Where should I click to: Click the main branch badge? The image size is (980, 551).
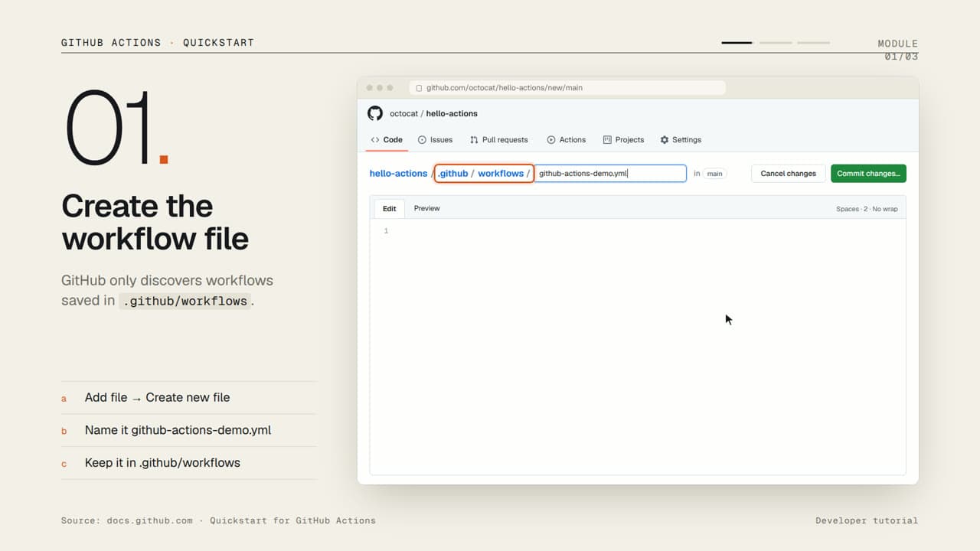(x=714, y=174)
